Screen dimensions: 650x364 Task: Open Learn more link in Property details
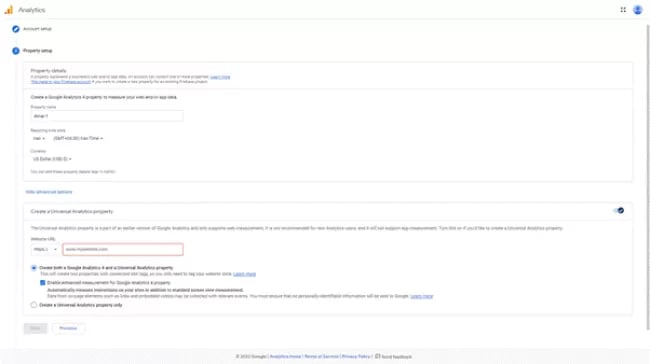(x=220, y=77)
